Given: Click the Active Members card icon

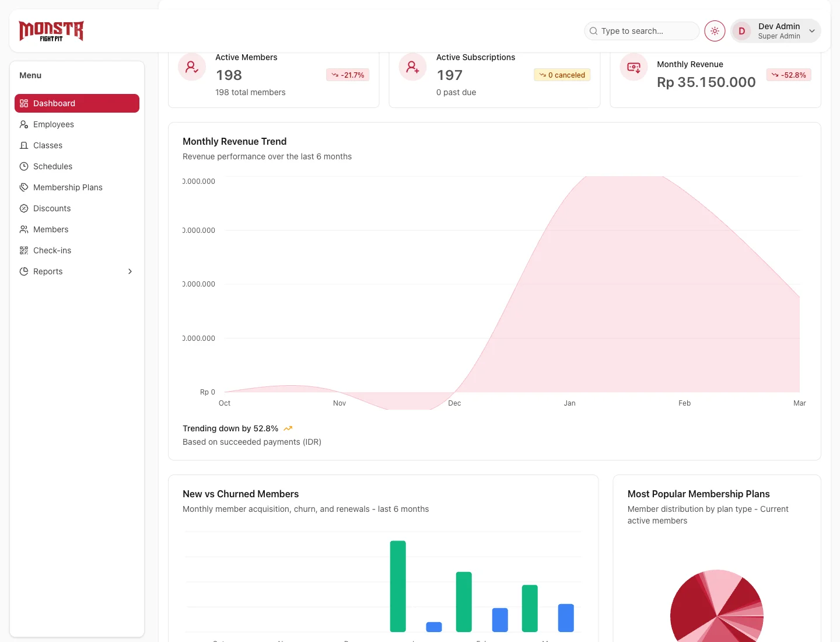Looking at the screenshot, I should (192, 67).
